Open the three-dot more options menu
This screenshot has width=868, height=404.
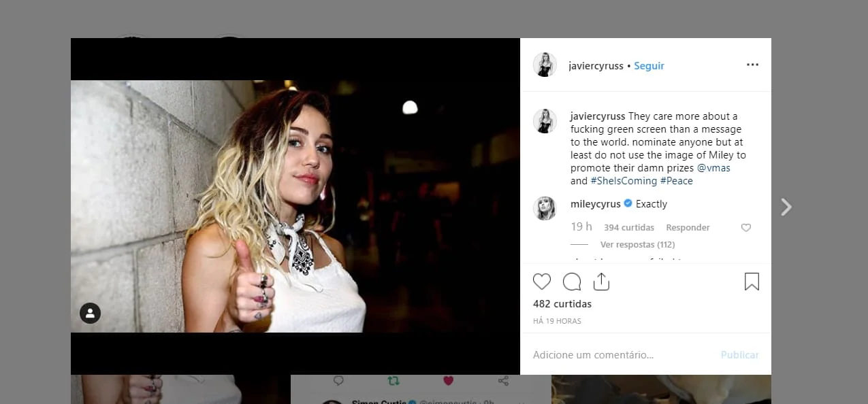752,65
